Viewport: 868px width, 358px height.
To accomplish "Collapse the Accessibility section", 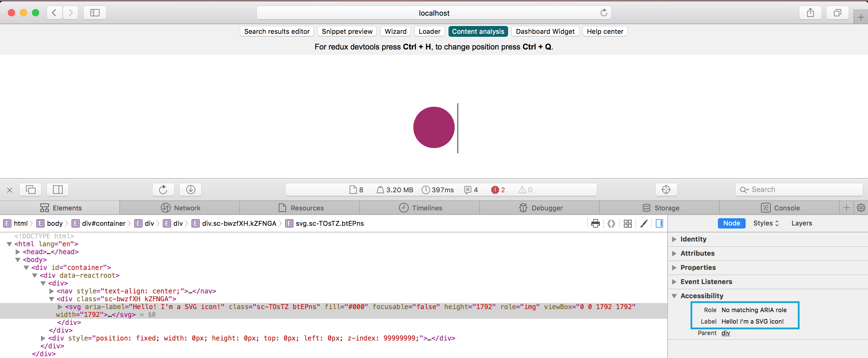I will click(x=675, y=296).
